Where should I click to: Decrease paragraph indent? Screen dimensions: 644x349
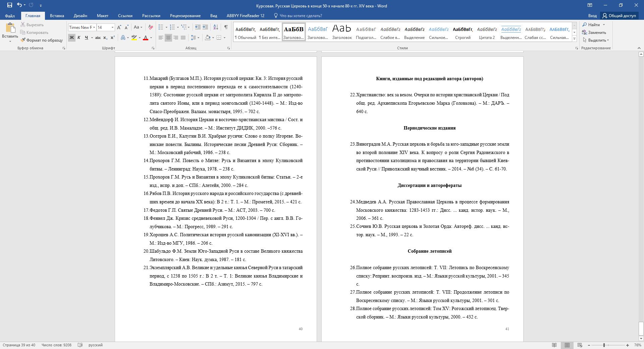coord(198,28)
